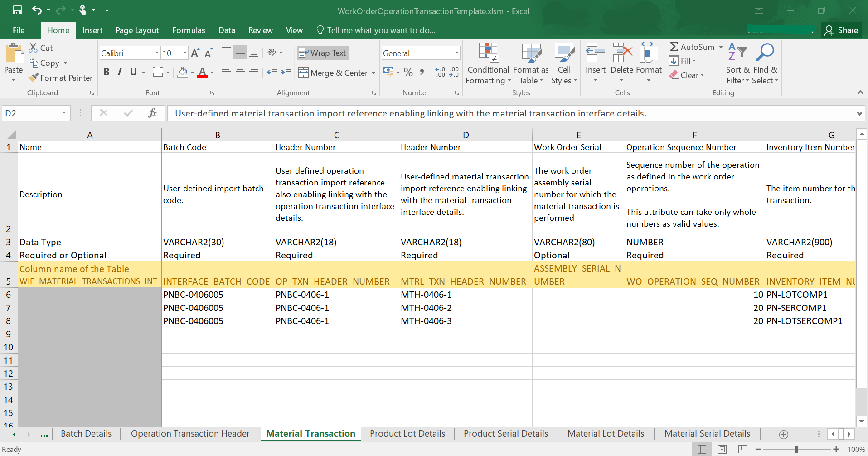The image size is (868, 456).
Task: Switch to Product Lot Details sheet
Action: click(407, 433)
